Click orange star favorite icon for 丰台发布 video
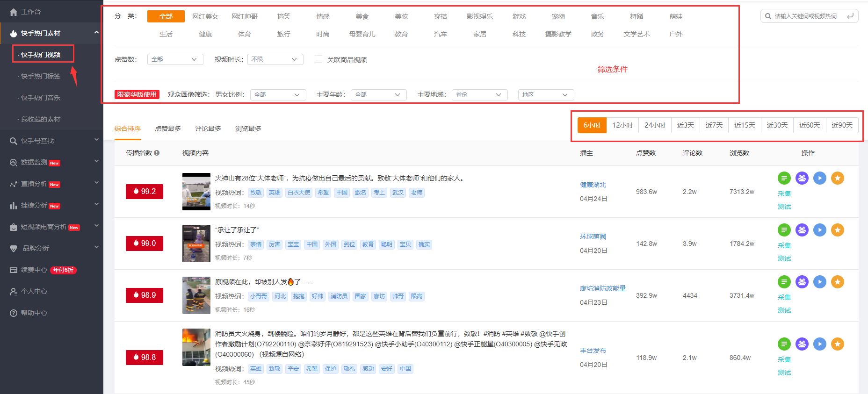Image resolution: width=868 pixels, height=394 pixels. tap(838, 344)
